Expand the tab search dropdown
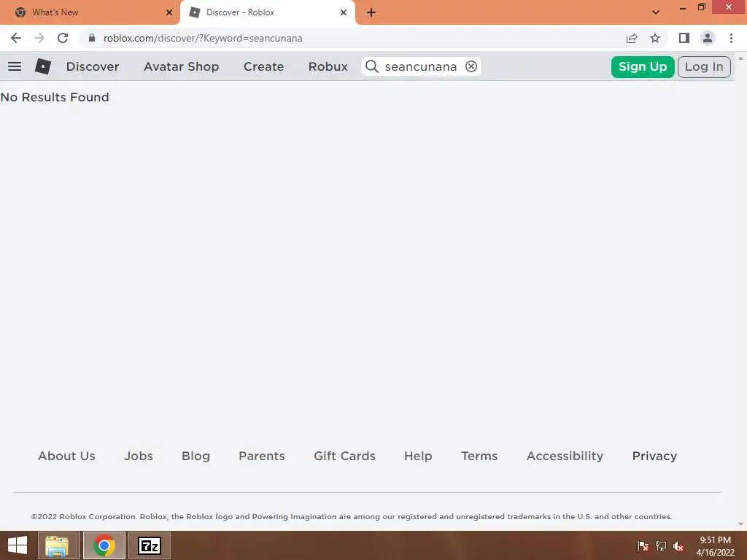747x560 pixels. coord(656,12)
